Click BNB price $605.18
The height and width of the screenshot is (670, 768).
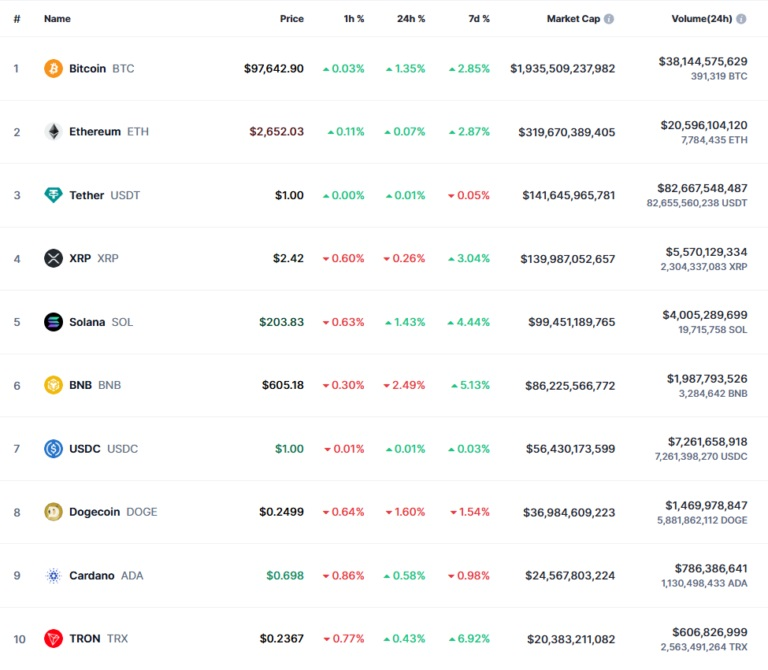[x=283, y=385]
